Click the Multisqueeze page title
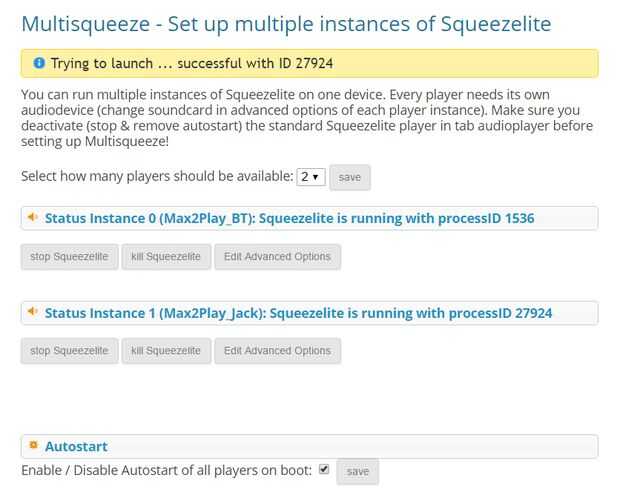 pos(286,22)
